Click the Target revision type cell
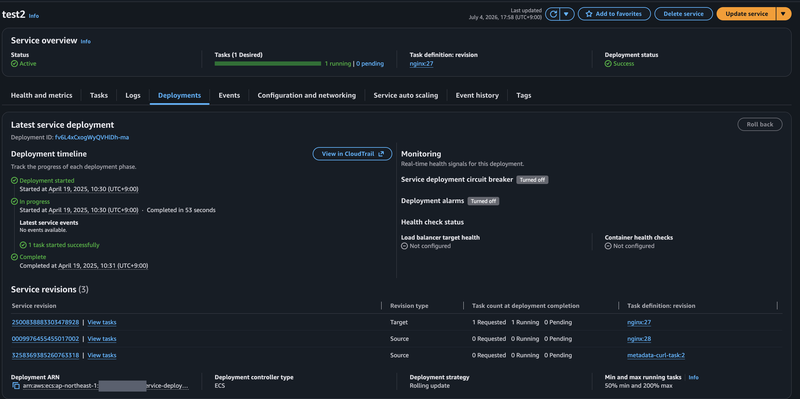 (399, 322)
